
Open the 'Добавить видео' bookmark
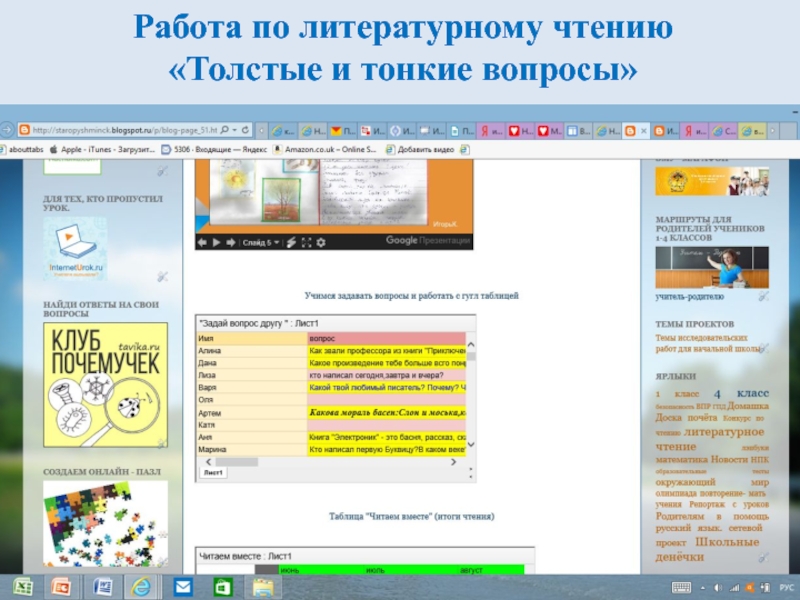pyautogui.click(x=420, y=149)
